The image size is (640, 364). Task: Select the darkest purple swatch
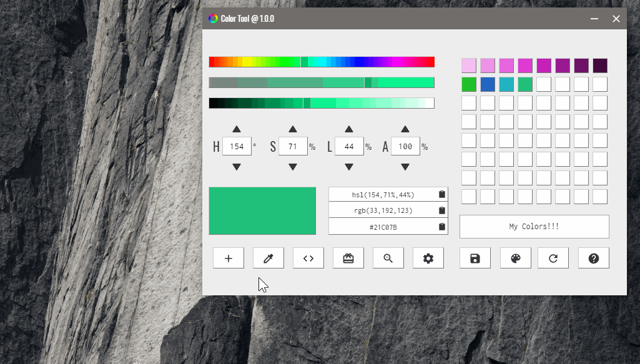coord(600,66)
